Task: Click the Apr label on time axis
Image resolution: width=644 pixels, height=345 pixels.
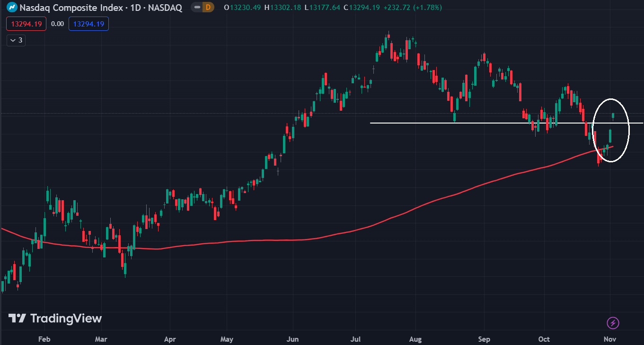Action: (x=169, y=339)
